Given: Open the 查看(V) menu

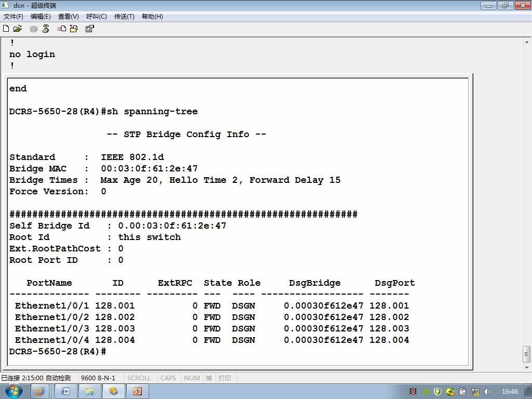Looking at the screenshot, I should [68, 16].
